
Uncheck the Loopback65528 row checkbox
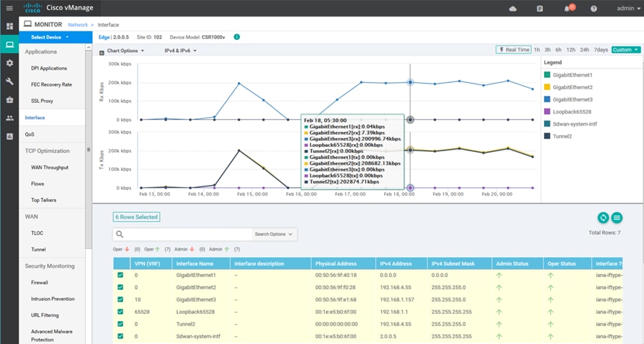coord(121,312)
